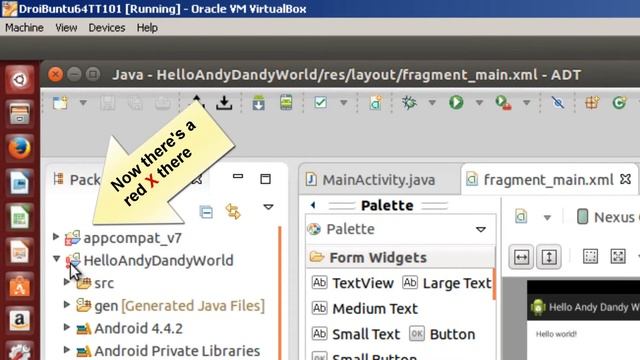Collapse the Palette panel with arrow
640x360 pixels.
313,205
